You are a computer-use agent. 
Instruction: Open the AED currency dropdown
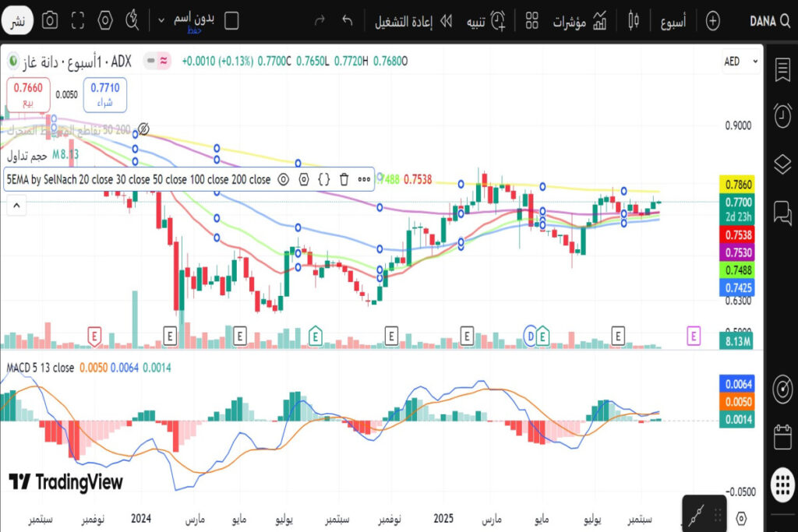click(x=740, y=62)
